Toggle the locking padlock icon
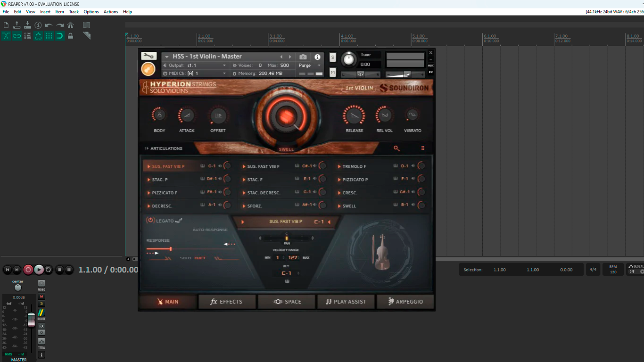Screen dimensions: 644x362 tap(70, 36)
